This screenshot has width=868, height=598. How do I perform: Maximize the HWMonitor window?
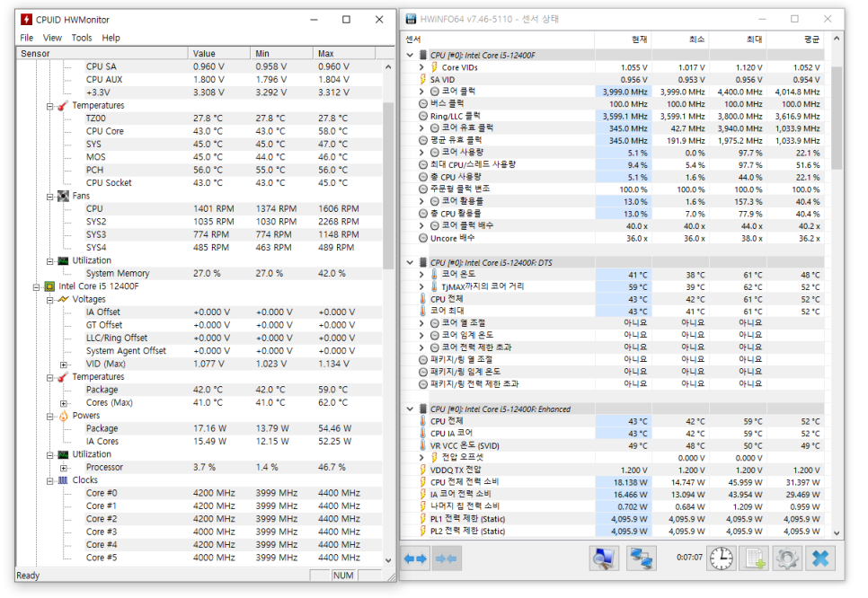pos(347,20)
